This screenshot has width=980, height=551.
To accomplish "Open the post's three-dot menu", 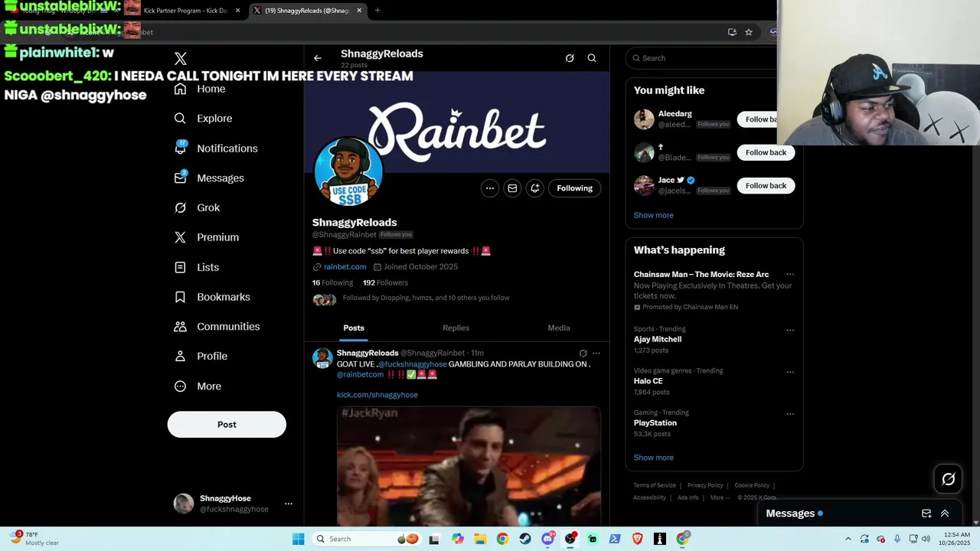I will (x=596, y=354).
